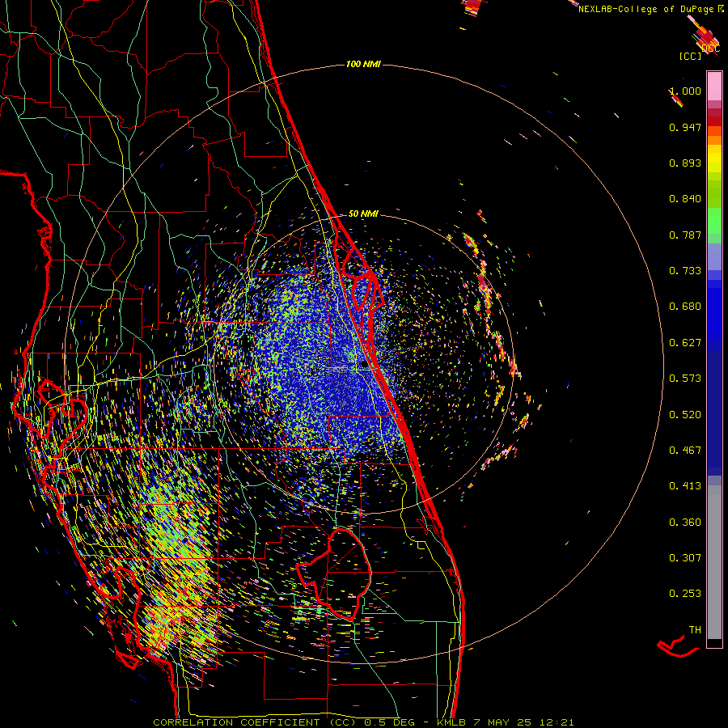
Task: Select the 0.680 legend value
Action: pos(685,307)
